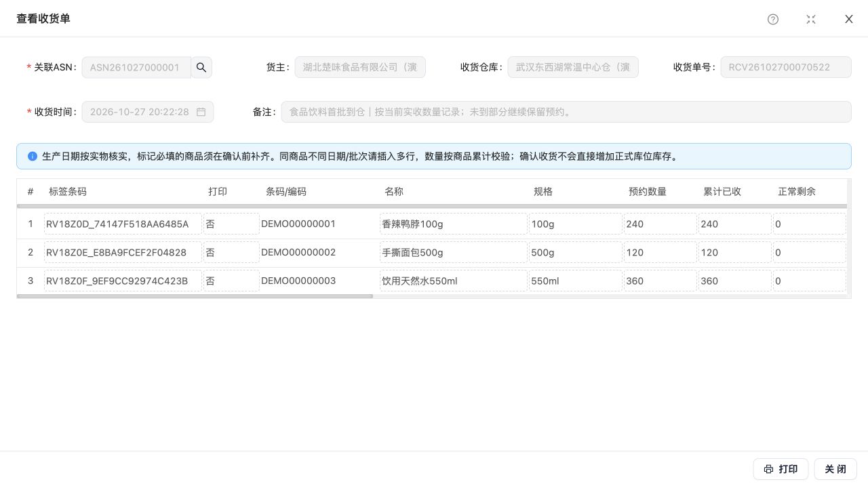The width and height of the screenshot is (868, 488).
Task: Click the 关闭 button
Action: pos(835,469)
